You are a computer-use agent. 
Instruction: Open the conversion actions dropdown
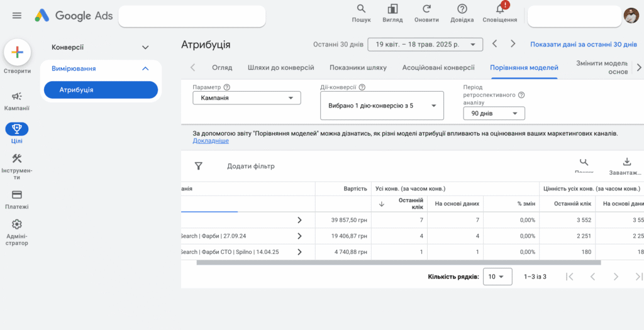[382, 106]
